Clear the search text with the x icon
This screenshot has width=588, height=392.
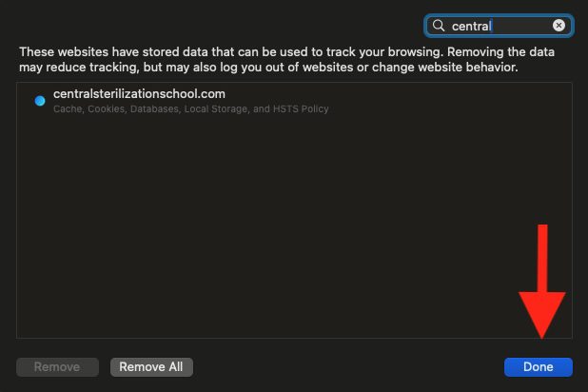pos(559,25)
